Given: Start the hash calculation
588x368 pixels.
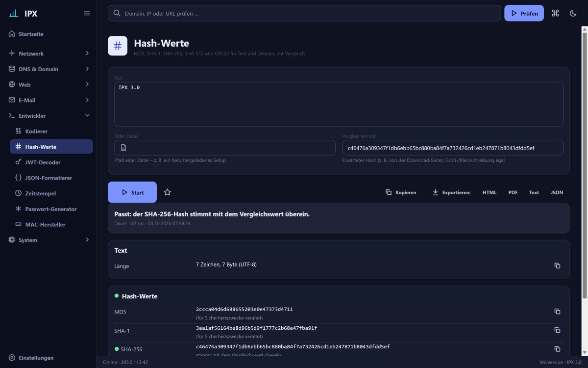Looking at the screenshot, I should pos(132,192).
